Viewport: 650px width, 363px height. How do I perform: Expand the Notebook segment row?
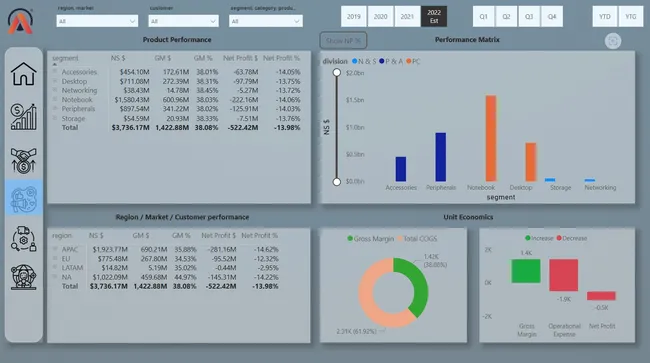tap(55, 99)
